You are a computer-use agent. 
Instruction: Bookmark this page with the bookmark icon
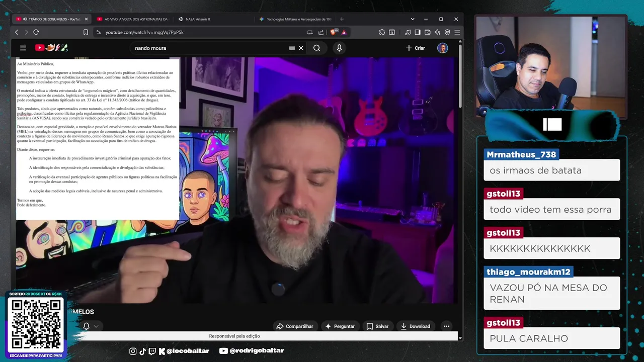click(x=86, y=32)
